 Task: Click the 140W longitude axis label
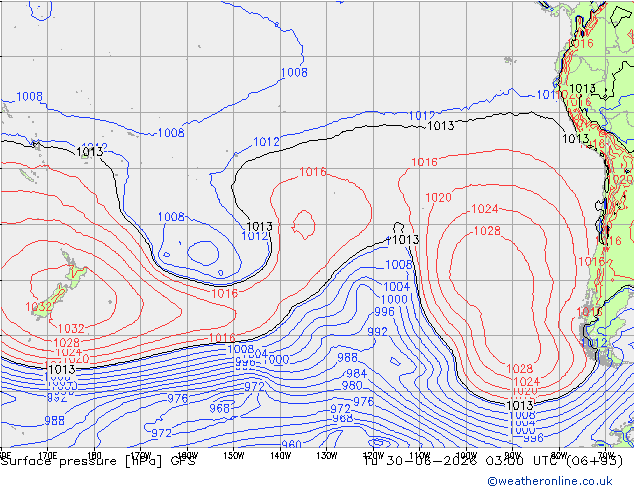point(281,455)
